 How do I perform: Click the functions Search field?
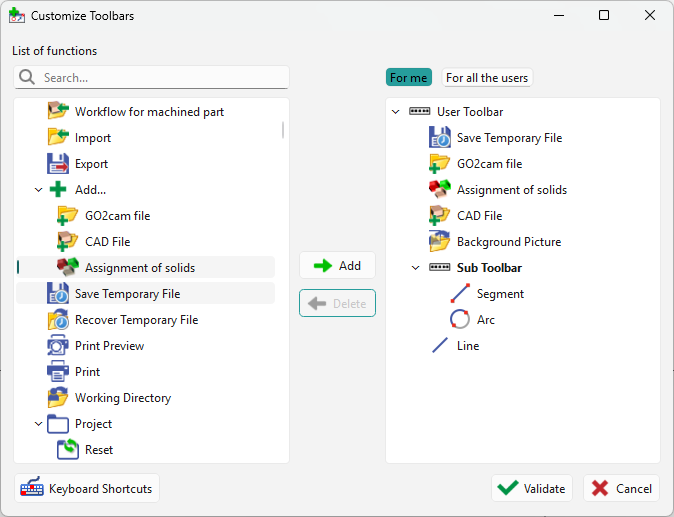pos(160,78)
